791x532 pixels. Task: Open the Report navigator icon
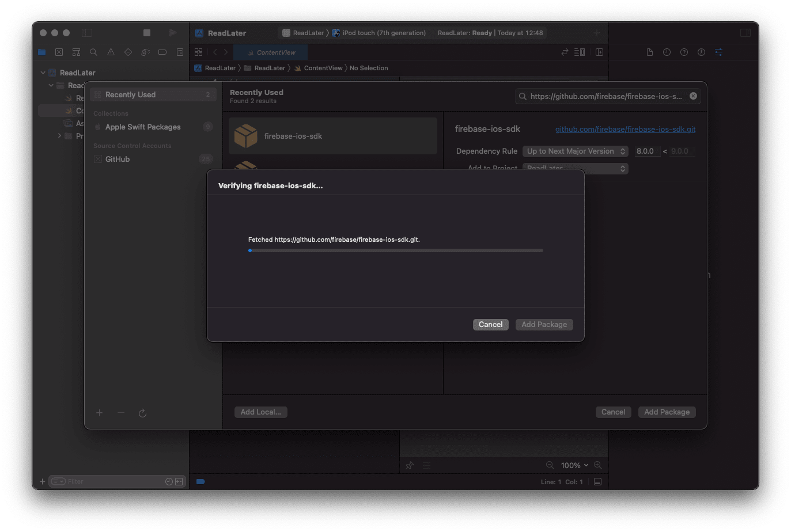180,52
